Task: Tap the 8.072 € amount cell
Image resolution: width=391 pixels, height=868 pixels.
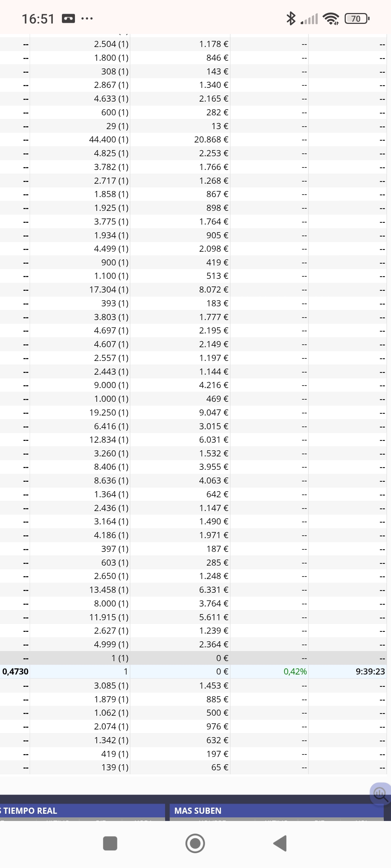Action: [x=214, y=290]
